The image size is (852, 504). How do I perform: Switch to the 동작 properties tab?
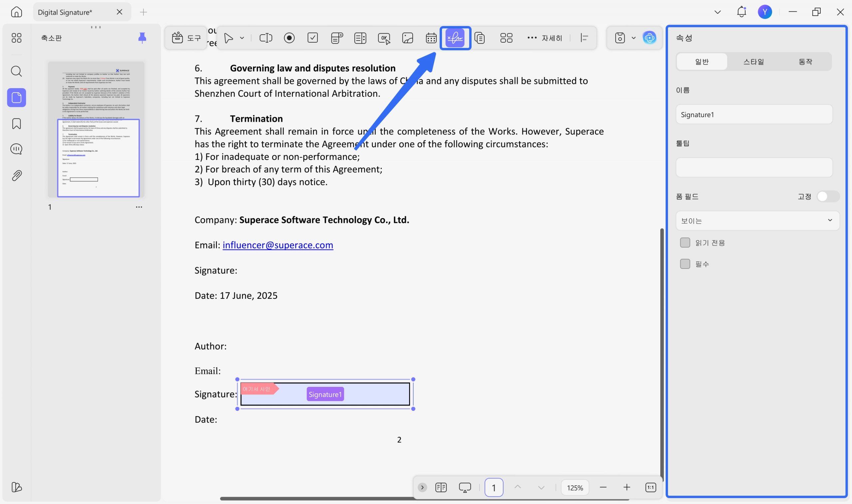(x=805, y=62)
